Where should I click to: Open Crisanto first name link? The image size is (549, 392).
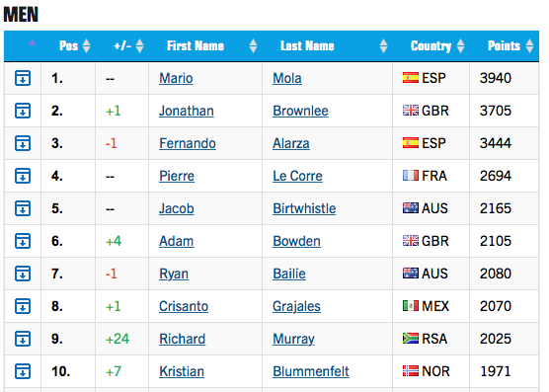pyautogui.click(x=184, y=306)
